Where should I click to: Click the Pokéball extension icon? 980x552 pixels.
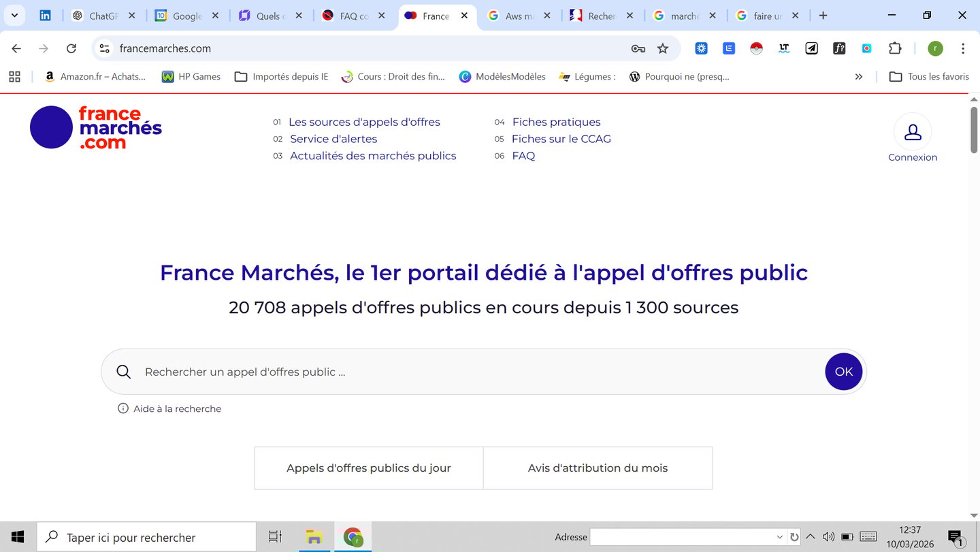[x=756, y=48]
